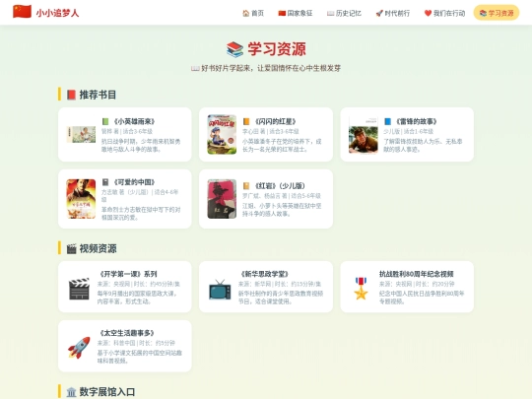Open the 国家象征 nav item
The height and width of the screenshot is (399, 532).
(295, 13)
